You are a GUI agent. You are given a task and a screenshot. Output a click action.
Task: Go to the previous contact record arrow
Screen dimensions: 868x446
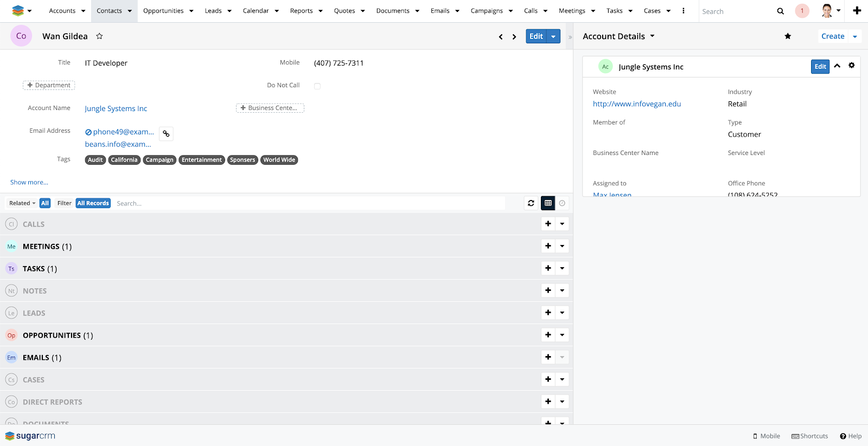coord(500,37)
